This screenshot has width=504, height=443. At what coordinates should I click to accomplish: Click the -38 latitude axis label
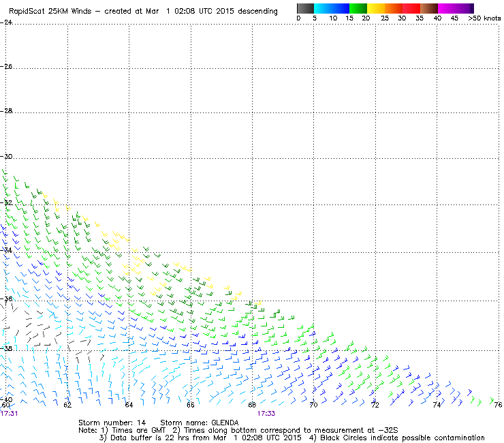tap(6, 349)
